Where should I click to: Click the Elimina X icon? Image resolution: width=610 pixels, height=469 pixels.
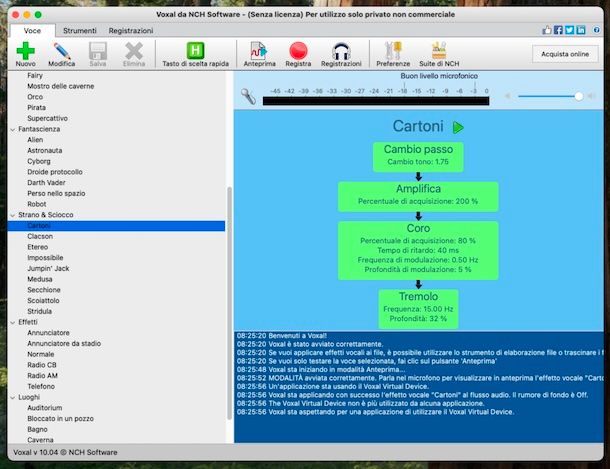coord(134,54)
